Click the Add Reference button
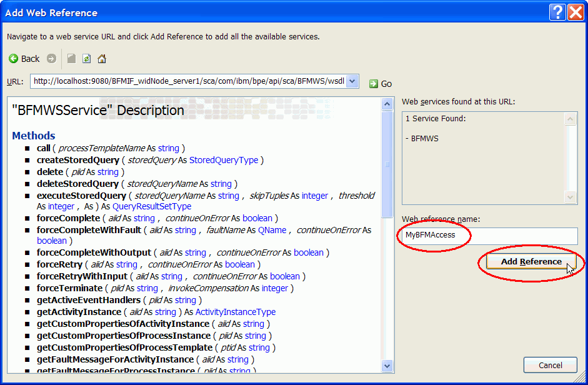The width and height of the screenshot is (588, 385). pos(531,261)
